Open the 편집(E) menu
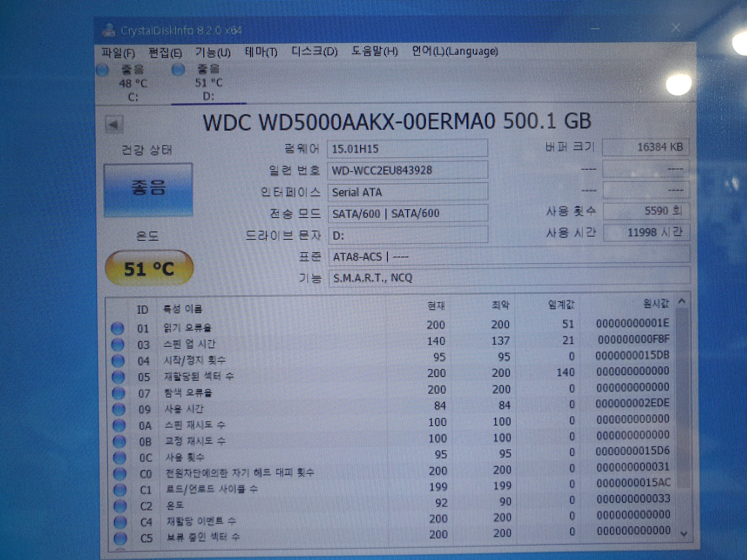Viewport: 747px width, 560px height. coord(165,53)
